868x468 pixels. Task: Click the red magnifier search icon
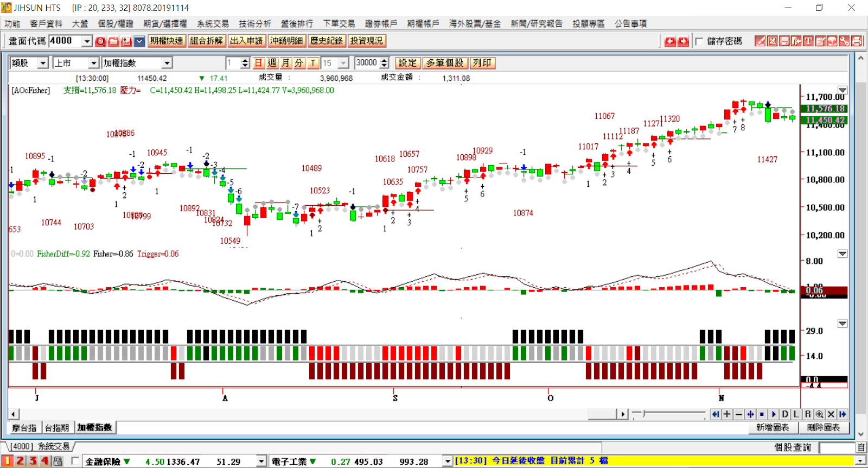(100, 41)
